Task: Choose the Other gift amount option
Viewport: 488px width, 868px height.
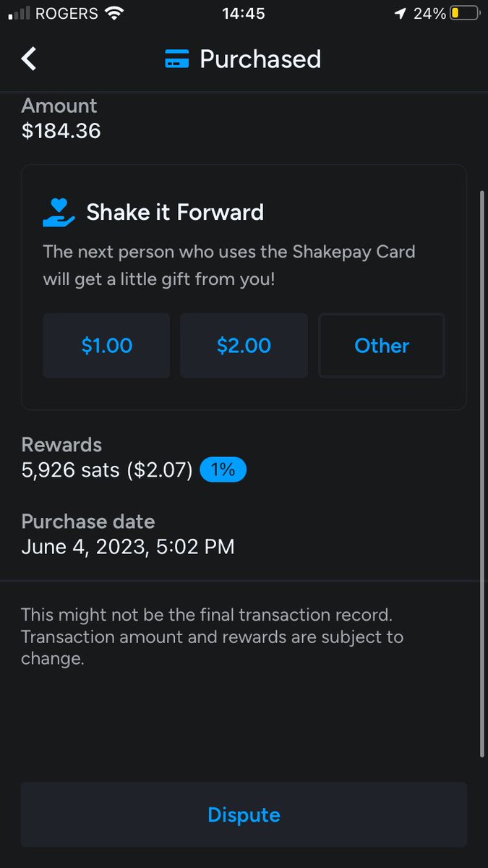Action: coord(382,346)
